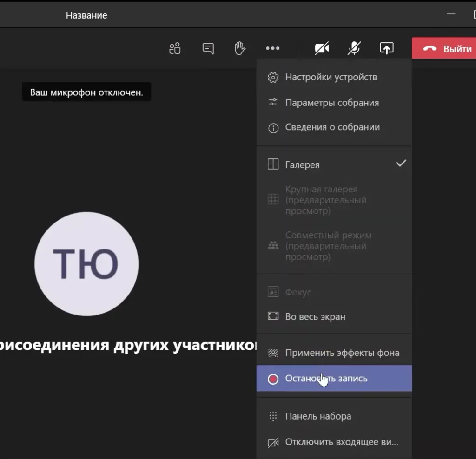This screenshot has width=476, height=459.
Task: Open the share content tray
Action: coord(386,48)
